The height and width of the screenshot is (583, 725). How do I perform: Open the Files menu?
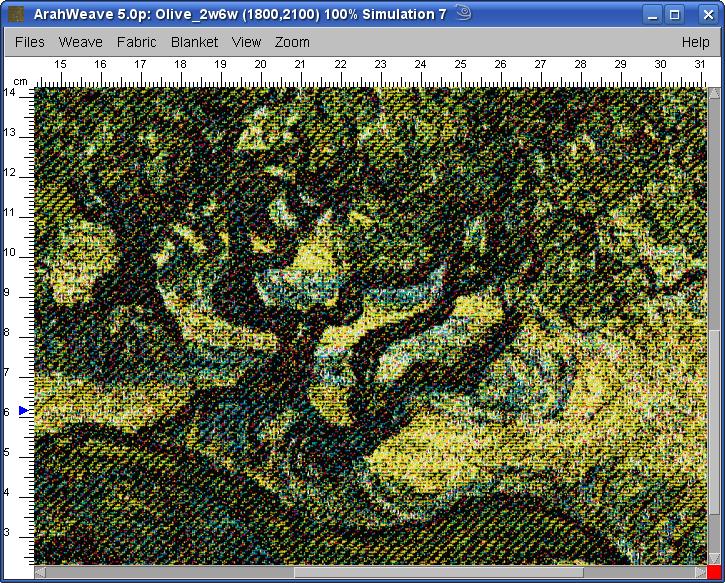coord(30,42)
